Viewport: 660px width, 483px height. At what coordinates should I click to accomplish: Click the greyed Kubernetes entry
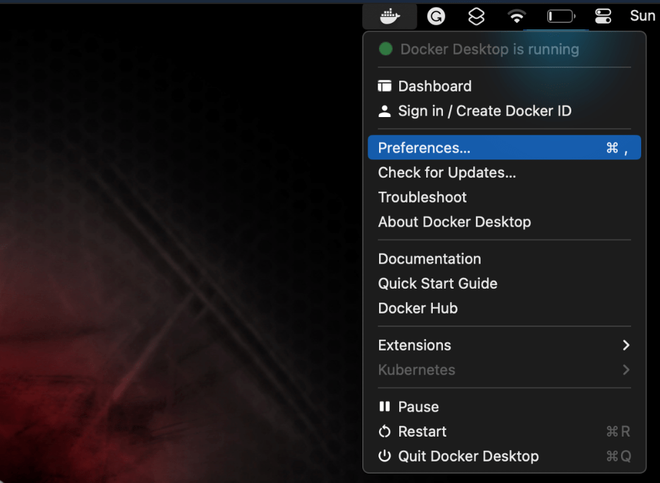coord(504,370)
